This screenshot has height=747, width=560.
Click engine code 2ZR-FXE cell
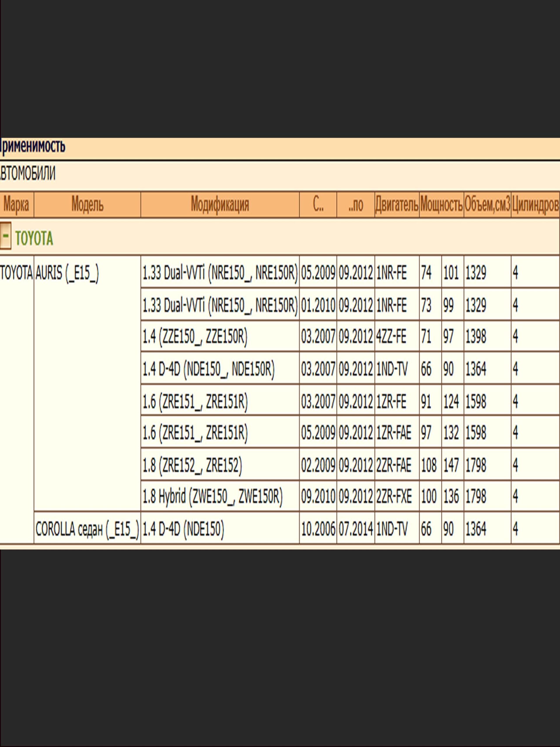point(394,497)
